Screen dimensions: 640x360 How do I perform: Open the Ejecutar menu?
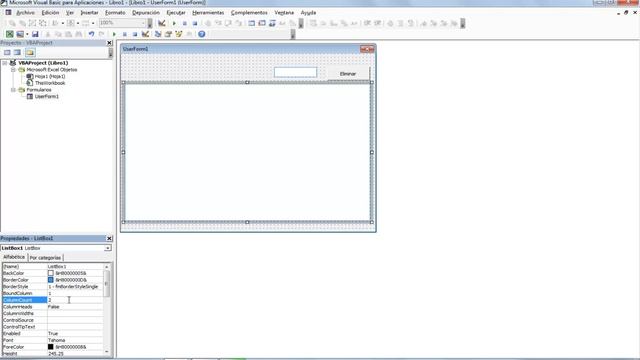[x=176, y=13]
